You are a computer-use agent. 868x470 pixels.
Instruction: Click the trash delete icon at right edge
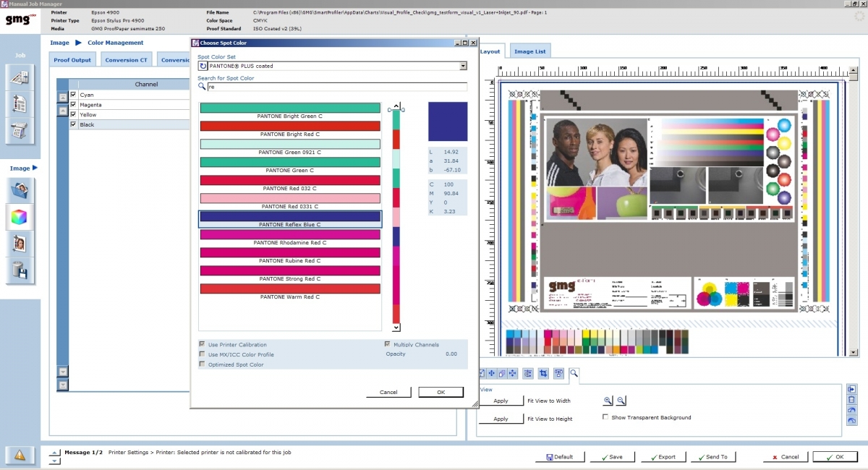pos(851,399)
